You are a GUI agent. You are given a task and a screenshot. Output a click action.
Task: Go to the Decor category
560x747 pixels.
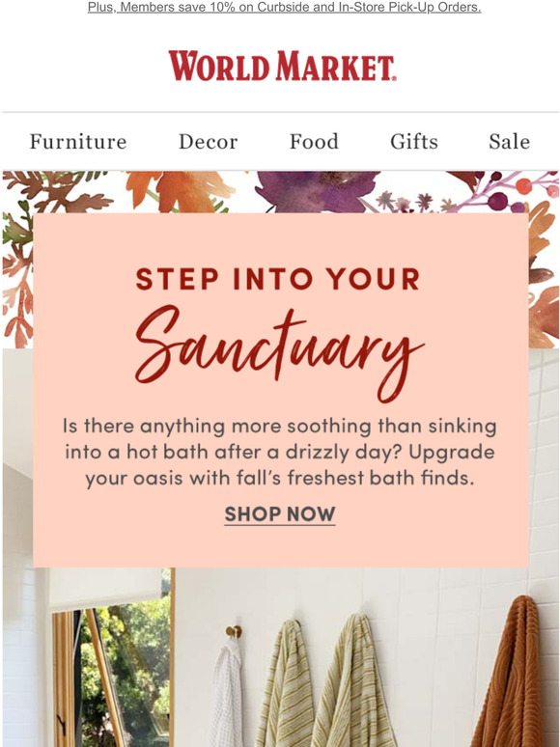point(208,142)
